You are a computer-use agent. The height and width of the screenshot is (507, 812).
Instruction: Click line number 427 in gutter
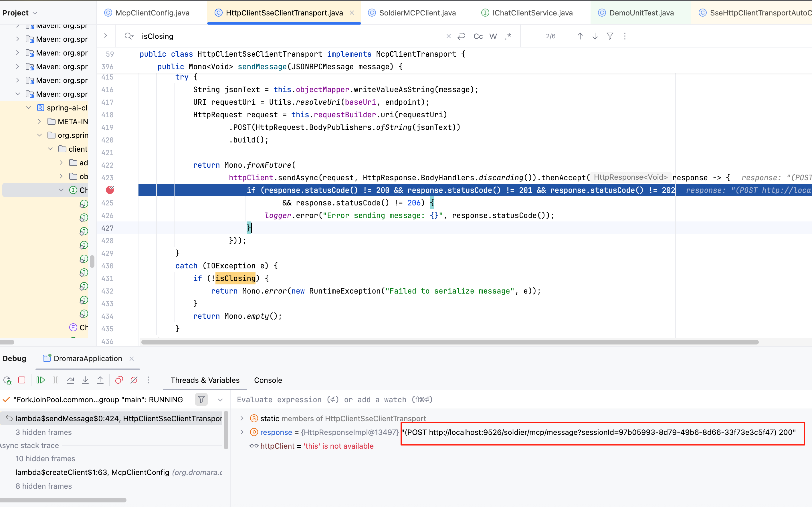coord(107,228)
